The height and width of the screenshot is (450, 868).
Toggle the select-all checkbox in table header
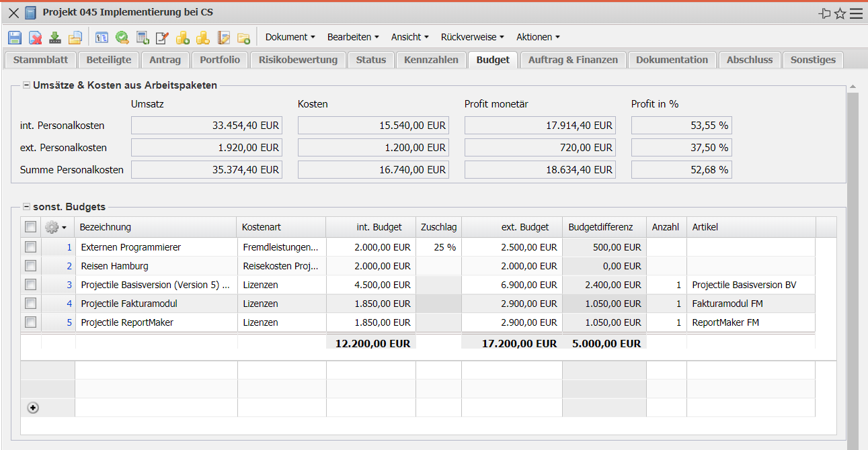click(x=30, y=227)
